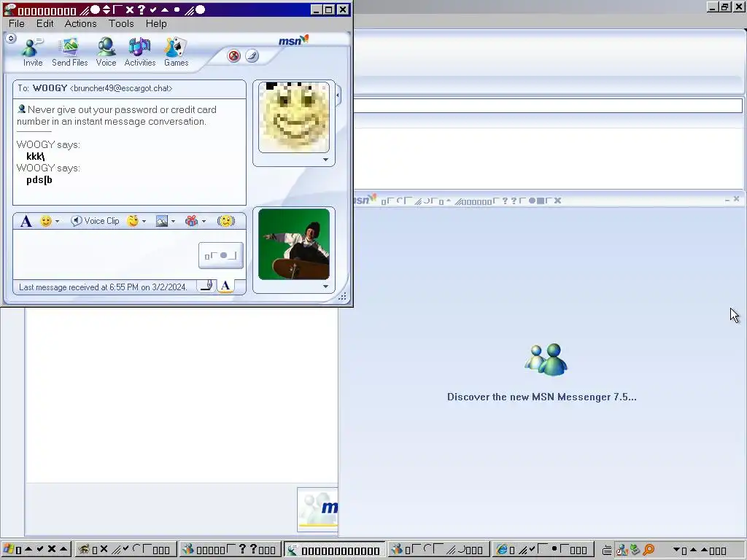Click the MSN buddies icon in background window
The image size is (747, 560).
[x=546, y=359]
